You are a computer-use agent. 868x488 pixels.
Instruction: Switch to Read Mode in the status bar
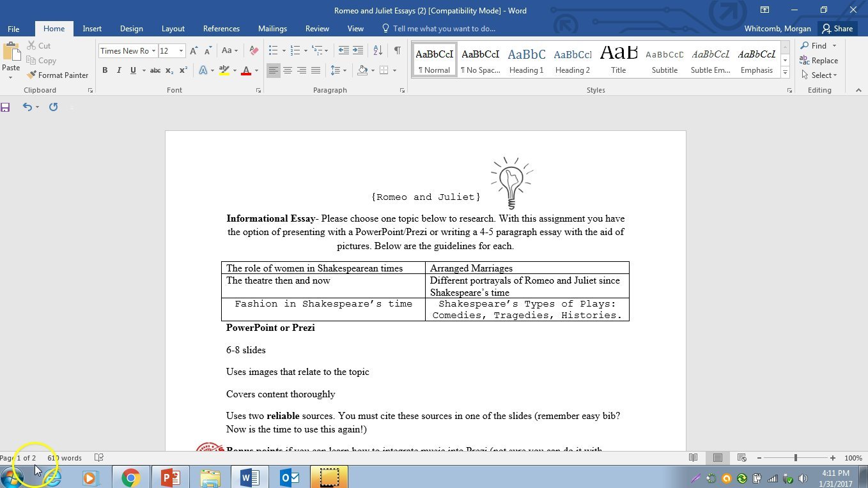tap(693, 458)
